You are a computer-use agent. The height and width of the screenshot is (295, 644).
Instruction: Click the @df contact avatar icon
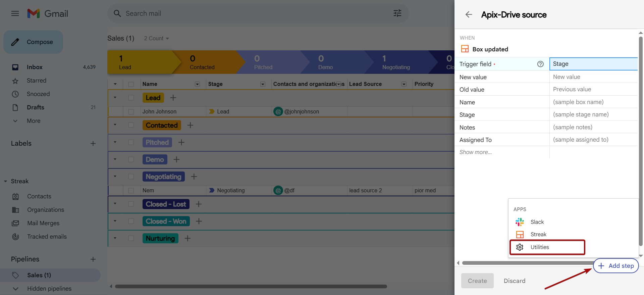[x=278, y=190]
